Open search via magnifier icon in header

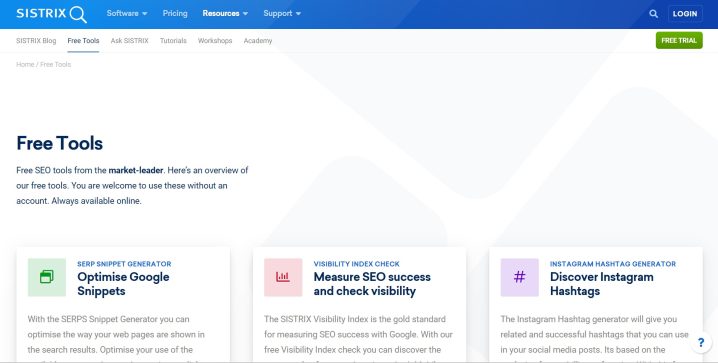pyautogui.click(x=653, y=14)
